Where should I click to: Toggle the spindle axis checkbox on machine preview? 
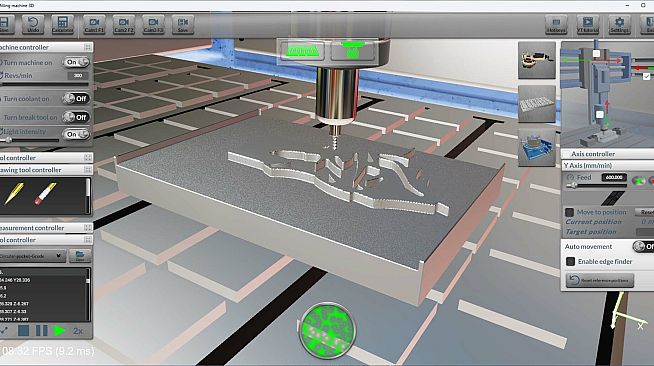[599, 115]
